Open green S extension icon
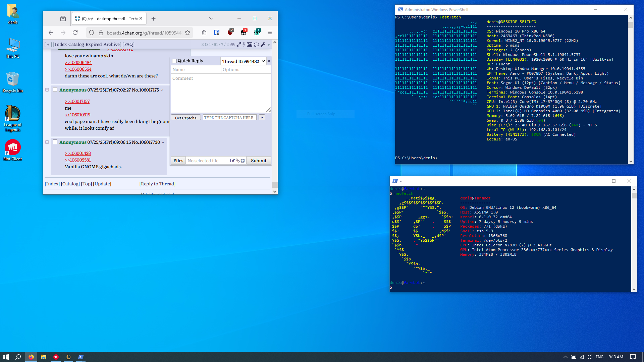 (x=257, y=32)
